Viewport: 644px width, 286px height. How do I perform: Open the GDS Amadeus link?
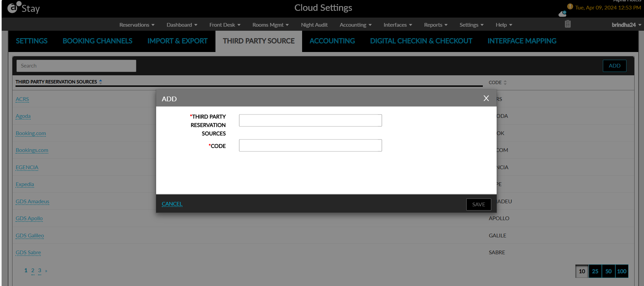(x=32, y=202)
